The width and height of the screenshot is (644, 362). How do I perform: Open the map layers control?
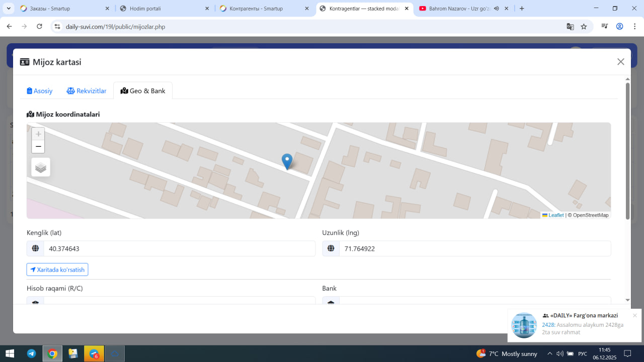pos(41,167)
